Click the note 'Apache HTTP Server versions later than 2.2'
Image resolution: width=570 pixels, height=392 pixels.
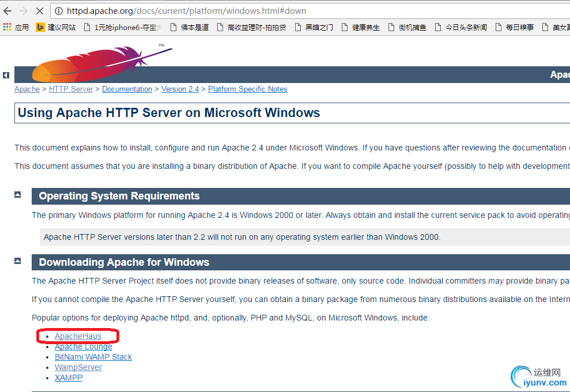point(242,237)
